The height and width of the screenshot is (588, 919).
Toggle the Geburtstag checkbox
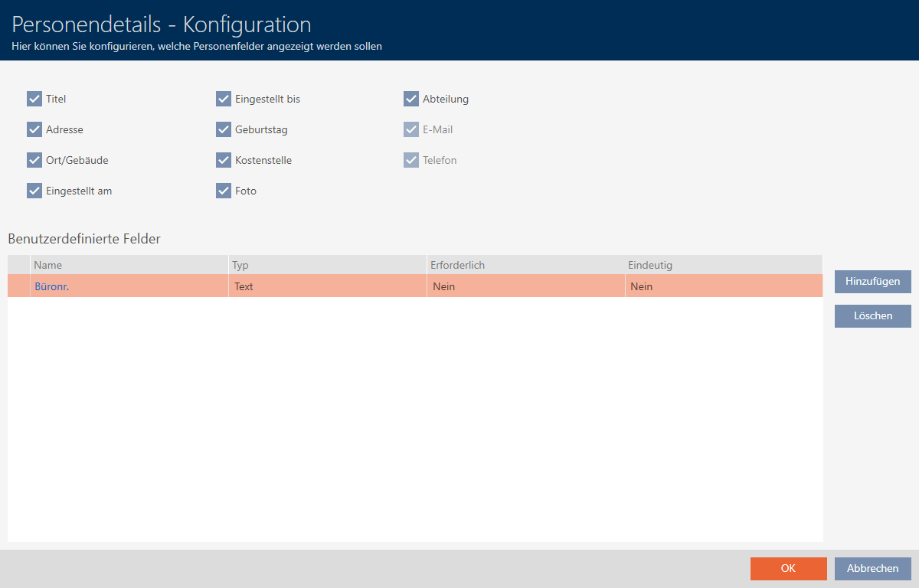tap(224, 129)
